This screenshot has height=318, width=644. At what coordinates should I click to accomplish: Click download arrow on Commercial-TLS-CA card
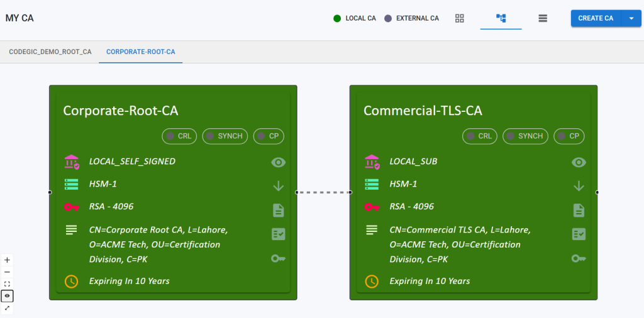pos(579,186)
